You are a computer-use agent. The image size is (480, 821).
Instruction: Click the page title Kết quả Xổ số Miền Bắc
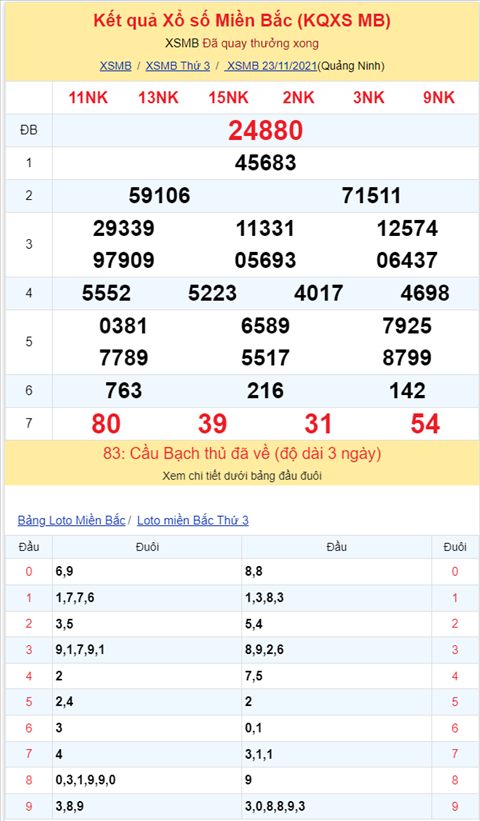point(242,20)
